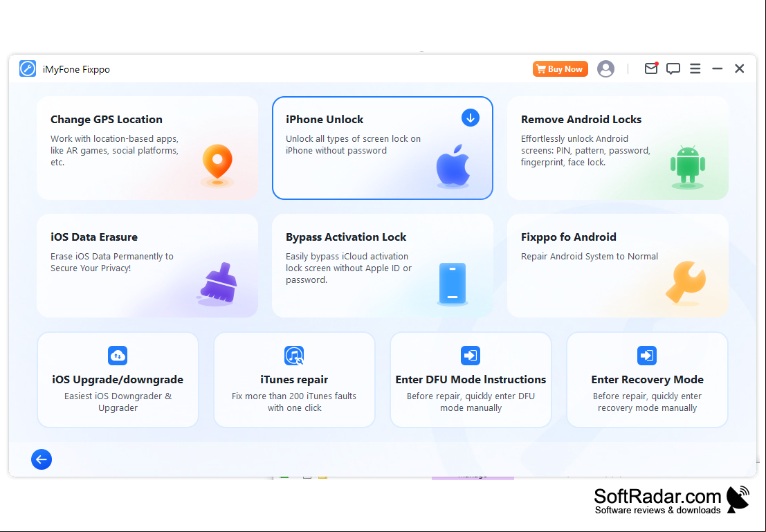Open the Fixppo fo Android card
Viewport: 766px width, 532px height.
(617, 266)
